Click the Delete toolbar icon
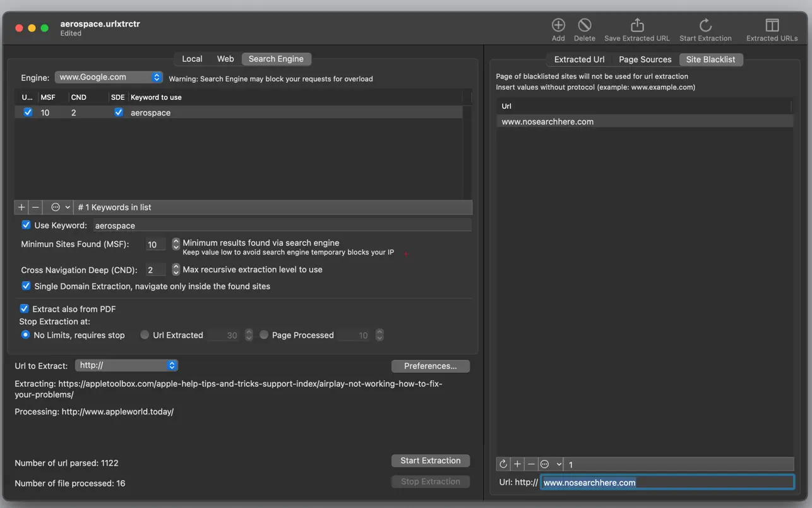Screen dimensions: 812x508 click(584, 25)
